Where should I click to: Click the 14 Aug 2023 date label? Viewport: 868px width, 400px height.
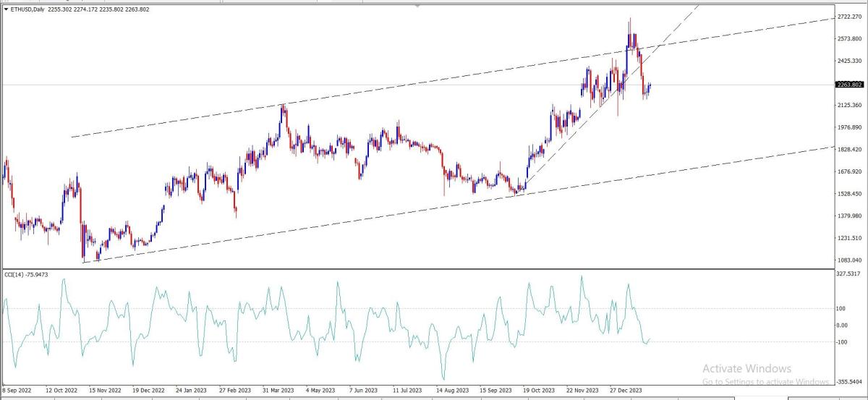(452, 391)
